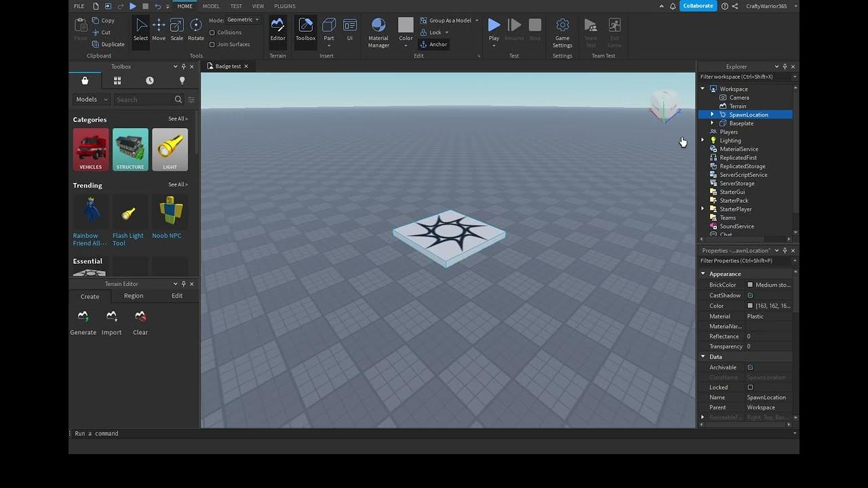
Task: Open the Color swatch in ribbon
Action: [406, 25]
